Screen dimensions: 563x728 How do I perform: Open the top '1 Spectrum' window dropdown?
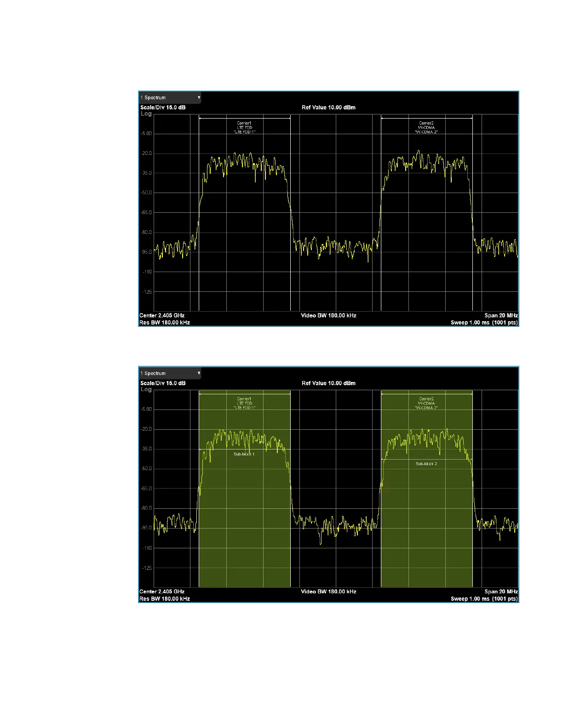click(170, 97)
